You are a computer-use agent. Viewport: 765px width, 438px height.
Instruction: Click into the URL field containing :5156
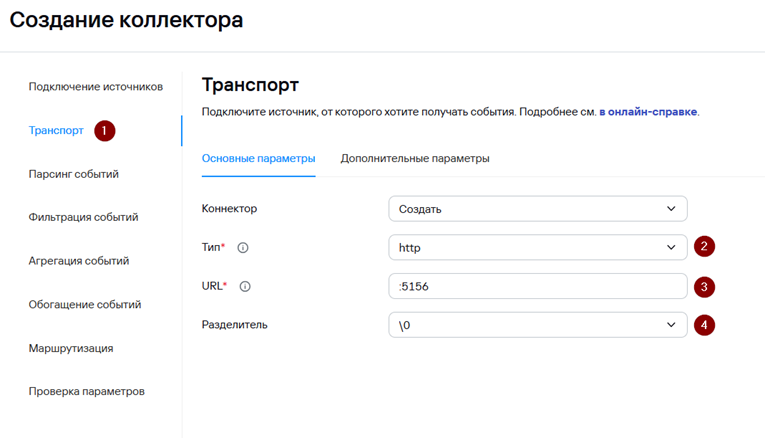click(x=537, y=287)
